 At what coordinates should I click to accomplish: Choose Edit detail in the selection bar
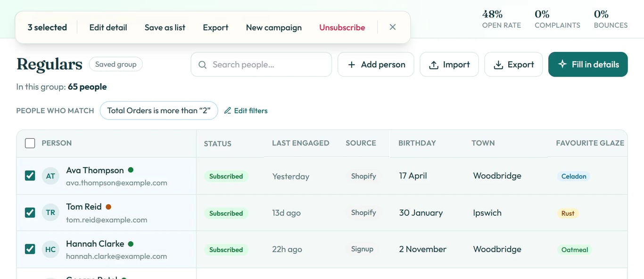pyautogui.click(x=108, y=27)
